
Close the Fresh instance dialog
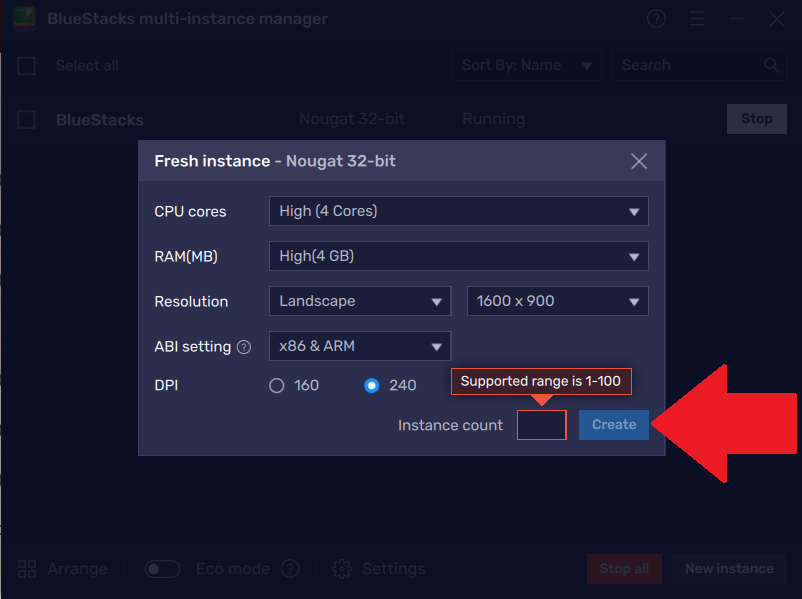(x=639, y=161)
